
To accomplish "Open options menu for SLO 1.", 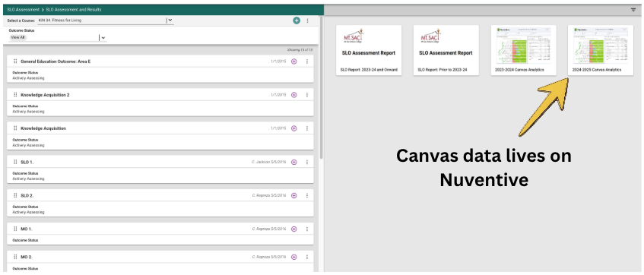I will click(307, 162).
